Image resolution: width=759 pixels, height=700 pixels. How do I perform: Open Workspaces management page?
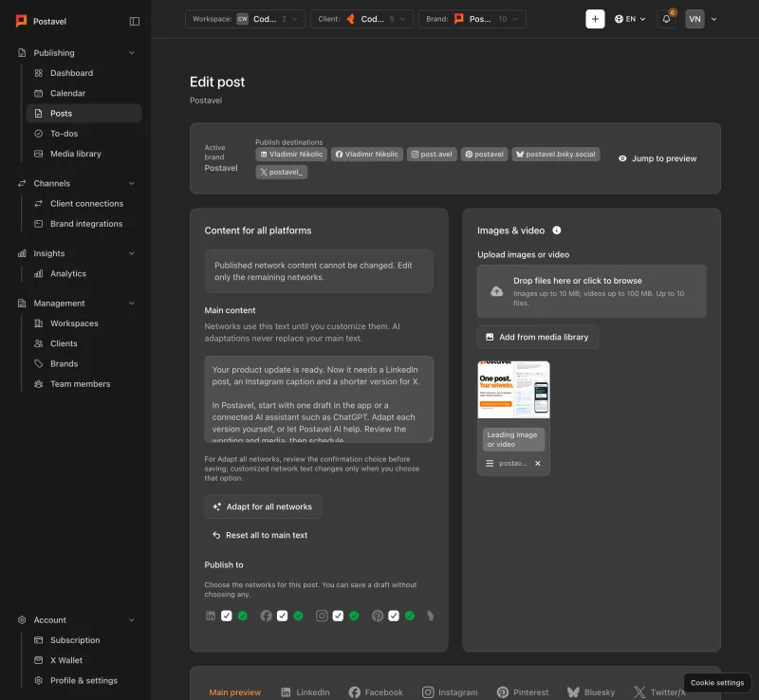pos(74,323)
